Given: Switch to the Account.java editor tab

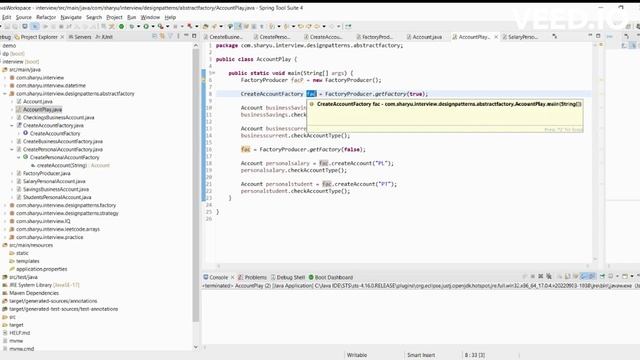Looking at the screenshot, I should (x=424, y=37).
